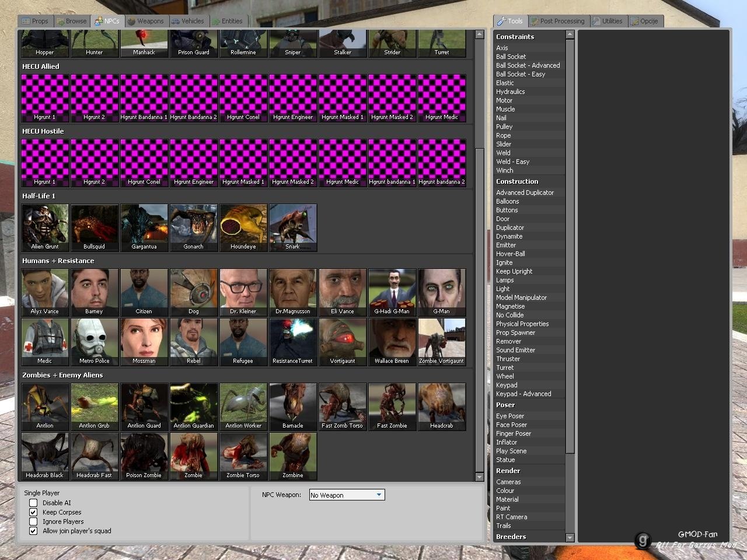Image resolution: width=747 pixels, height=560 pixels.
Task: Spawn the Antlion Guard NPC
Action: [144, 407]
